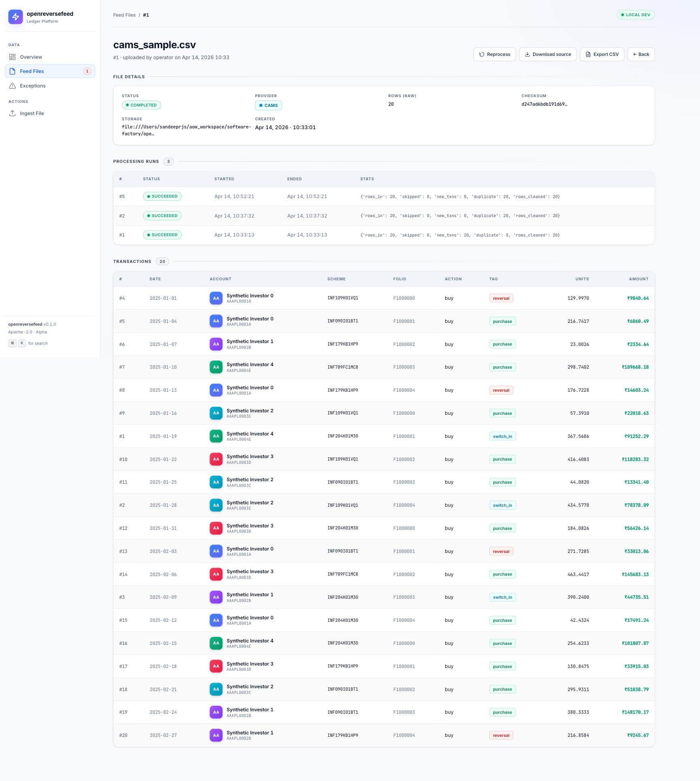This screenshot has height=781, width=700.
Task: Click the Amount column header
Action: point(638,279)
